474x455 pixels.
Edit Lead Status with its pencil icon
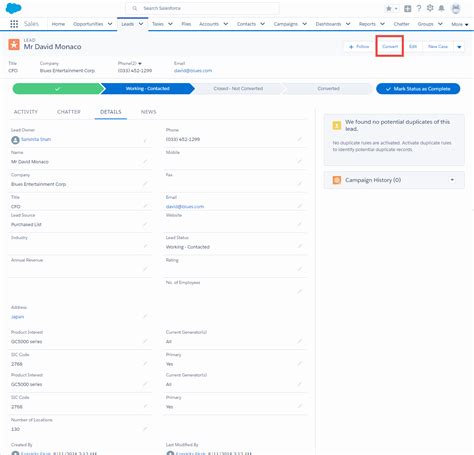(x=299, y=246)
